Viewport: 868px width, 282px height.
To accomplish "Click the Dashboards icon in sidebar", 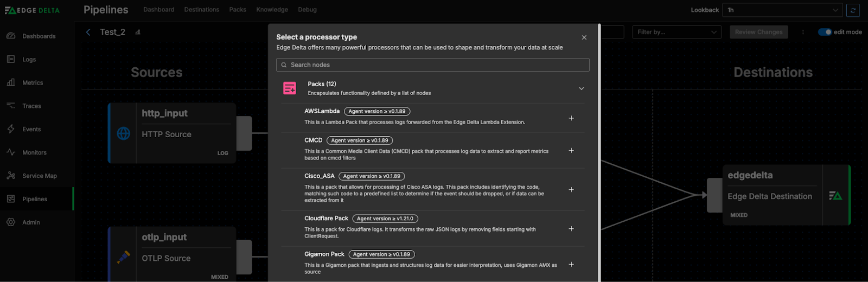I will coord(11,36).
